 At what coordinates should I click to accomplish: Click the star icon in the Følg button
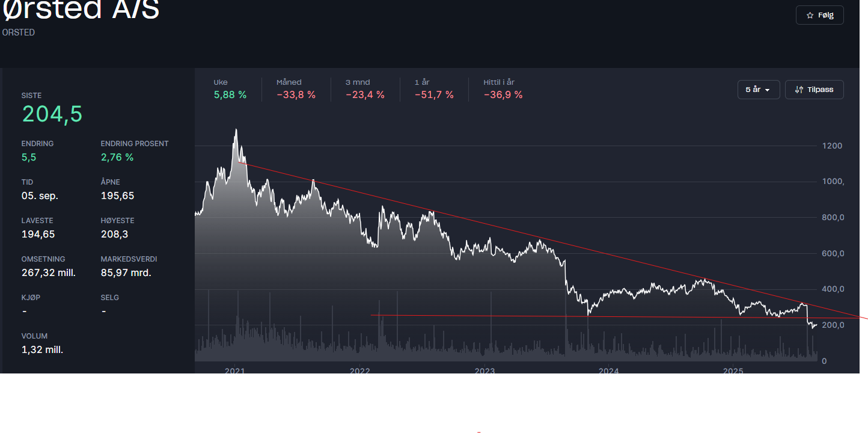(810, 15)
